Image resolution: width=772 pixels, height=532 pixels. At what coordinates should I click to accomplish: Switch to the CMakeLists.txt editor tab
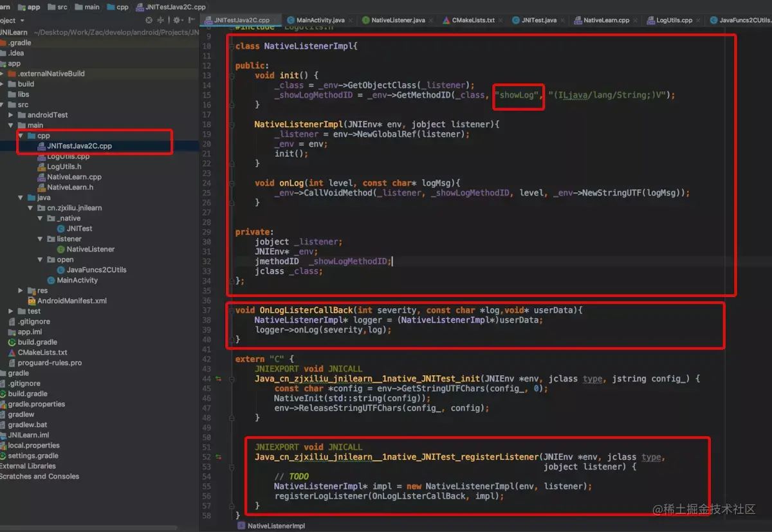click(x=473, y=21)
